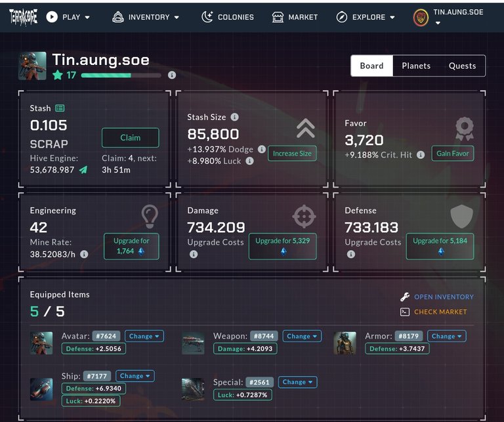This screenshot has width=504, height=422.
Task: Click the wrench icon beside Open Inventory
Action: click(x=405, y=297)
